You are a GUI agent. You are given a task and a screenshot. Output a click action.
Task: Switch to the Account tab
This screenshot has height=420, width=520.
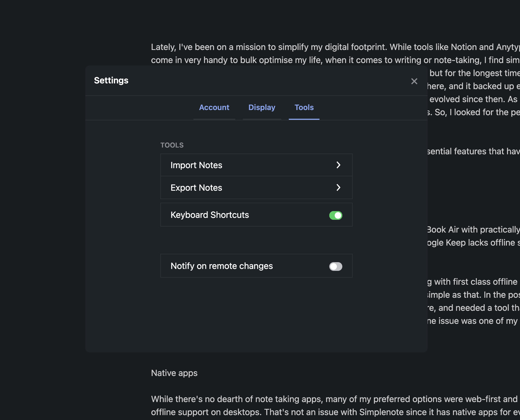click(x=214, y=108)
